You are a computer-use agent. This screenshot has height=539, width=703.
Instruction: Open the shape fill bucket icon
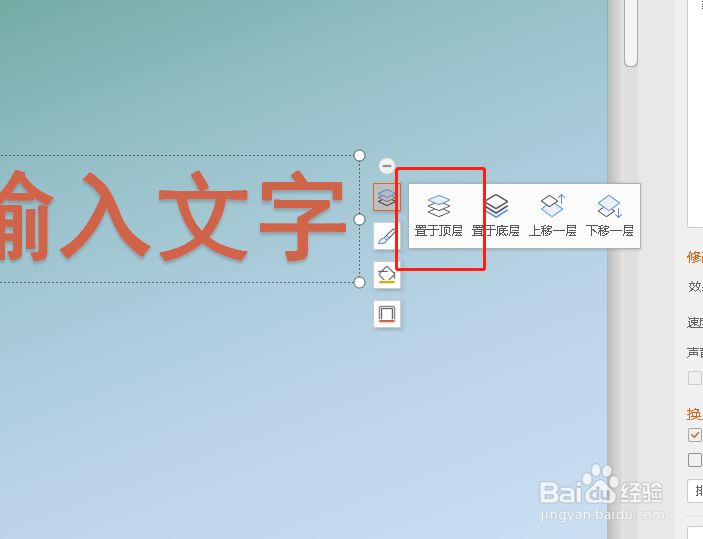pyautogui.click(x=386, y=274)
